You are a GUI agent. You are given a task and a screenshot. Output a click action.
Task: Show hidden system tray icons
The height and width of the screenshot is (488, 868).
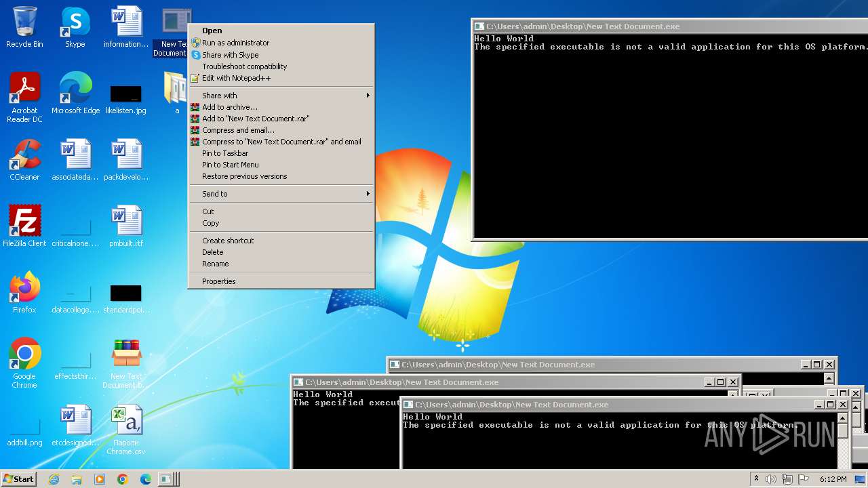point(756,479)
